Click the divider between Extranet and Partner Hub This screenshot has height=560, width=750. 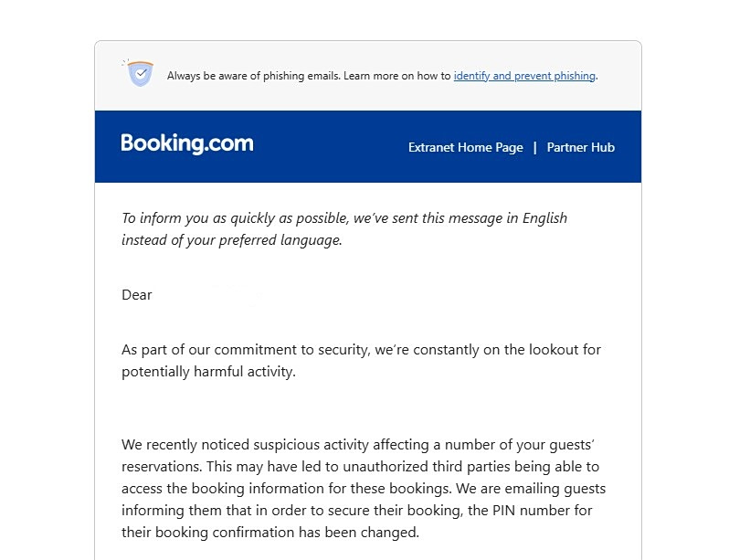click(535, 147)
